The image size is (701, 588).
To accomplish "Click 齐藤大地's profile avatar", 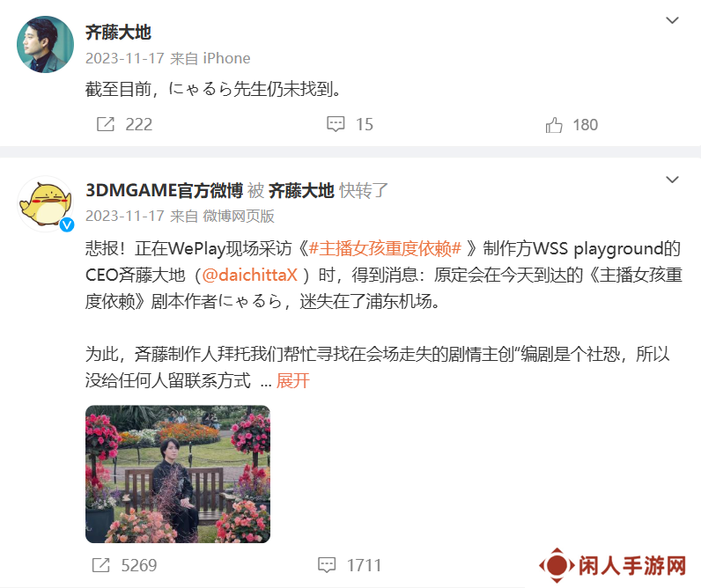I will [45, 44].
